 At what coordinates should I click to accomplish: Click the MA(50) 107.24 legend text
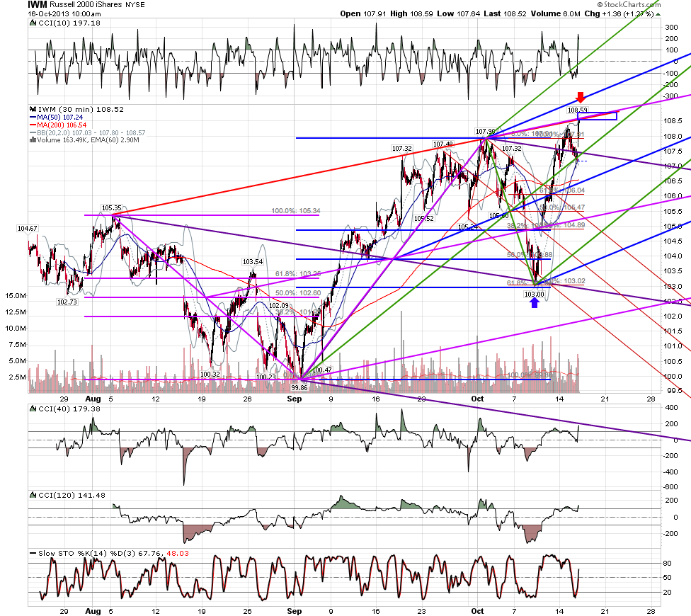(x=60, y=118)
